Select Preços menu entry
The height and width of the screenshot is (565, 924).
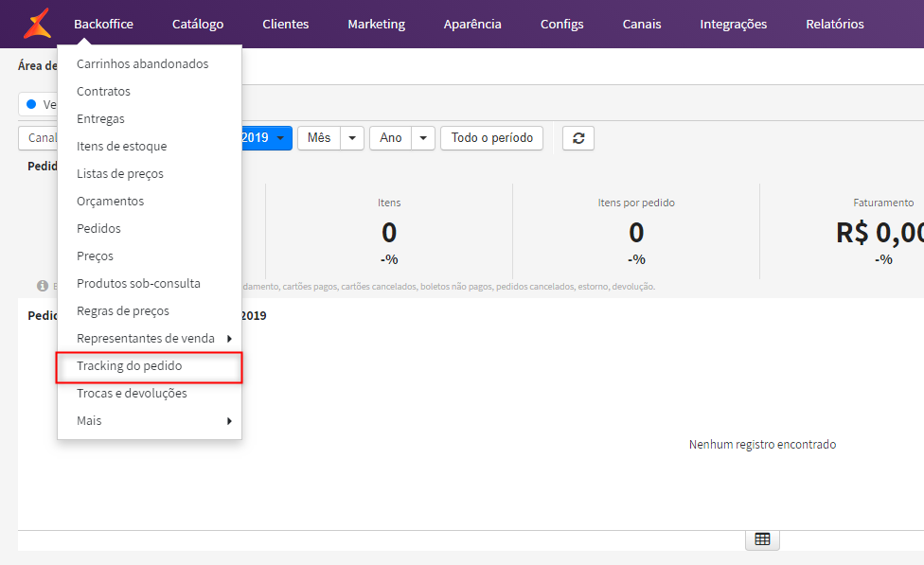click(x=149, y=256)
